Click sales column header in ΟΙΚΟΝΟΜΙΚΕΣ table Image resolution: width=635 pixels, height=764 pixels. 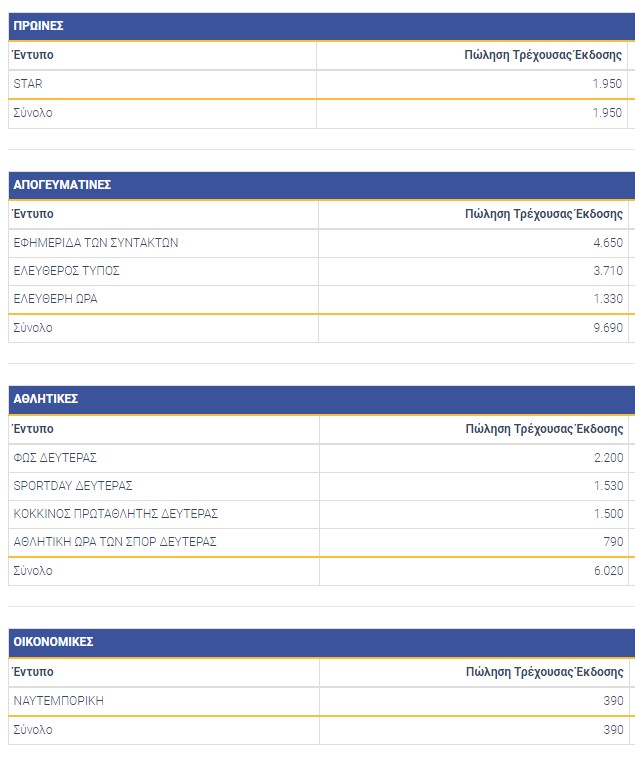544,672
